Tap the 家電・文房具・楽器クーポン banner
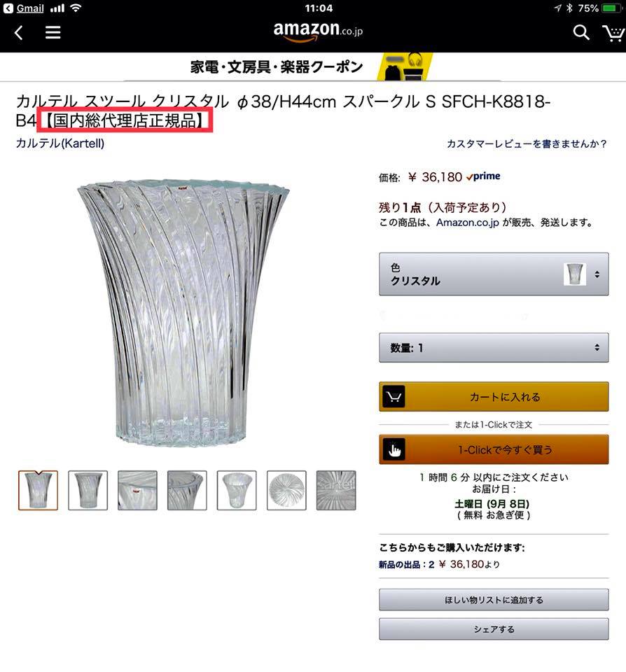This screenshot has height=672, width=626. 312,67
